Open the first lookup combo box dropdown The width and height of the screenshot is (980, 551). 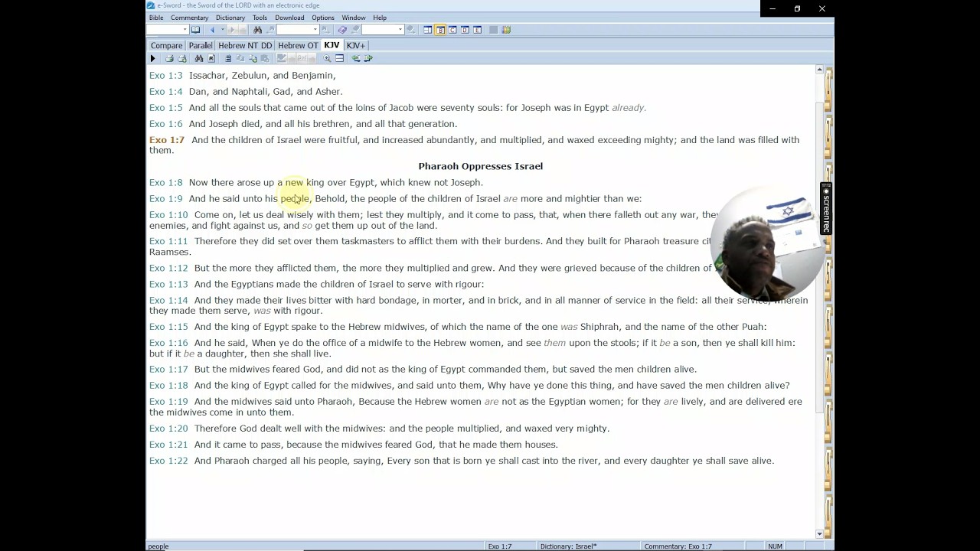pos(185,30)
